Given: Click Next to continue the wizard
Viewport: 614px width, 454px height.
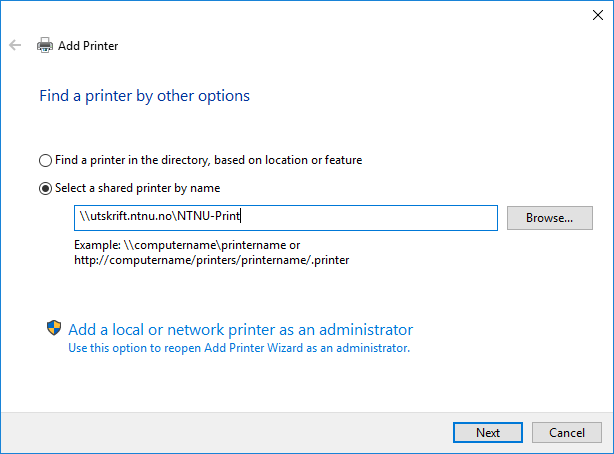Looking at the screenshot, I should click(488, 432).
